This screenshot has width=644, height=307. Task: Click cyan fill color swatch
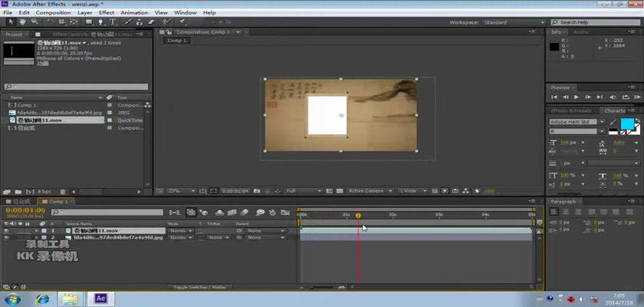627,124
